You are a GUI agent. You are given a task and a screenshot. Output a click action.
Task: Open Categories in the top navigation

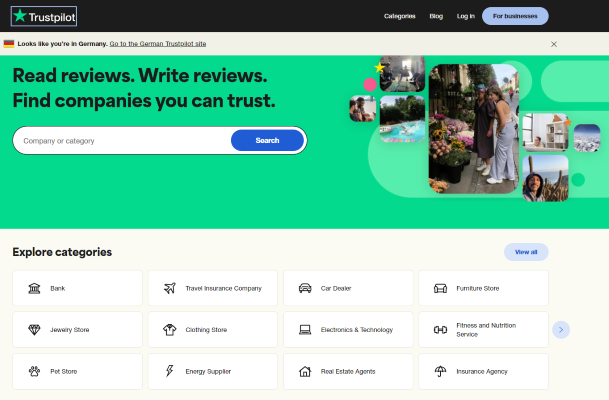pyautogui.click(x=399, y=16)
